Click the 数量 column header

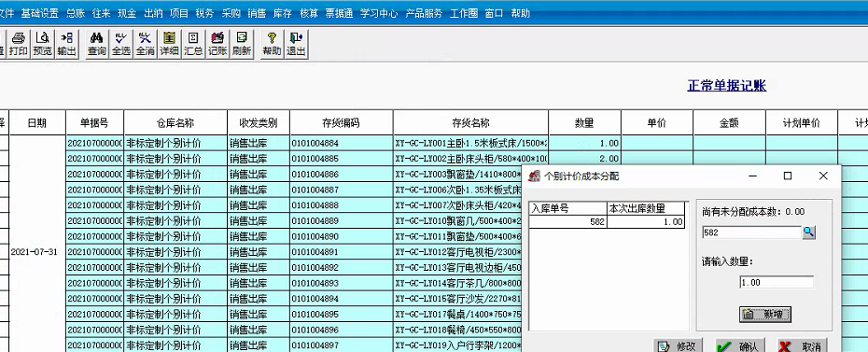point(585,123)
